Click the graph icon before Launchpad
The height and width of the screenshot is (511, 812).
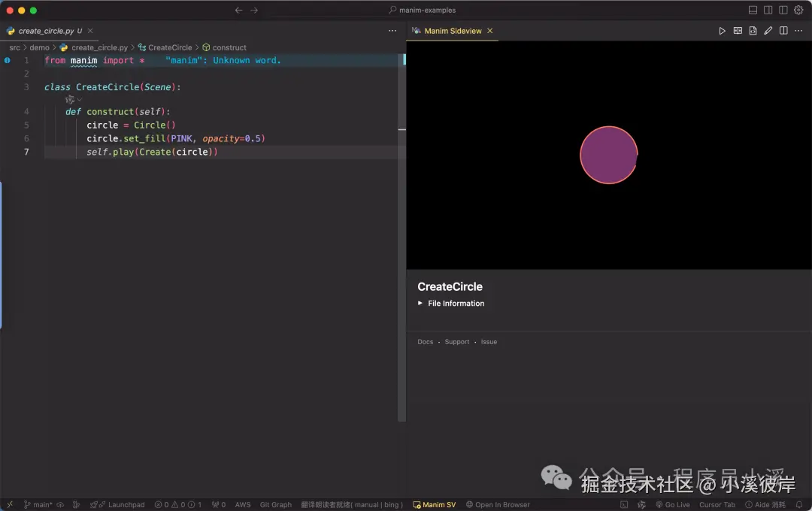click(76, 505)
